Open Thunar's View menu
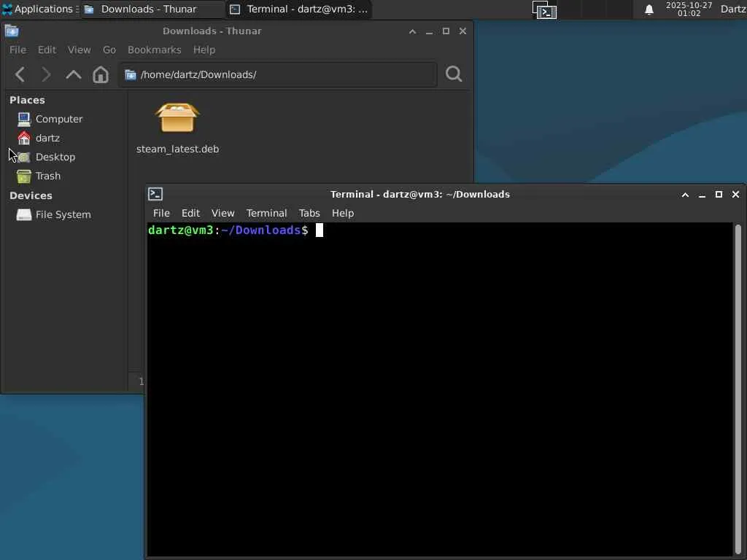Screen dimensions: 747x560 (x=79, y=50)
